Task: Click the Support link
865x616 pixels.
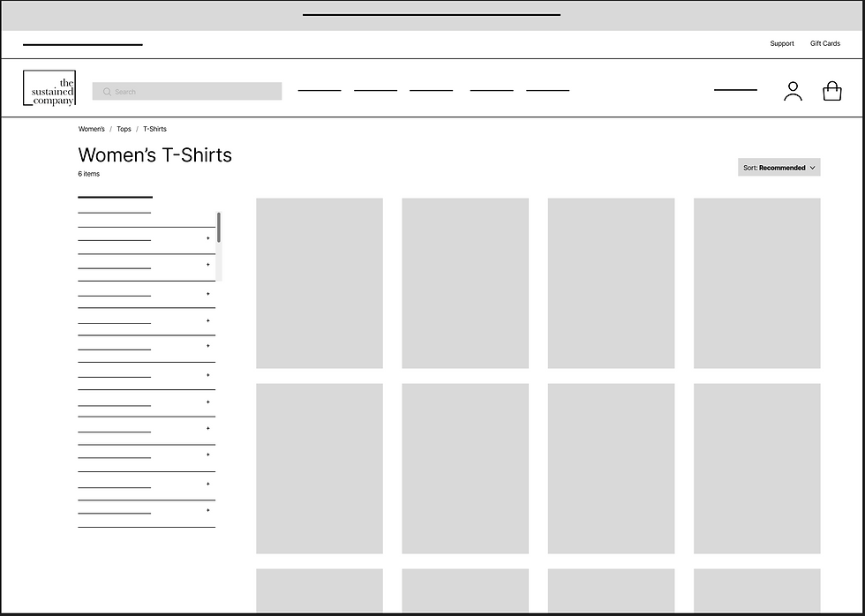Action: [782, 43]
